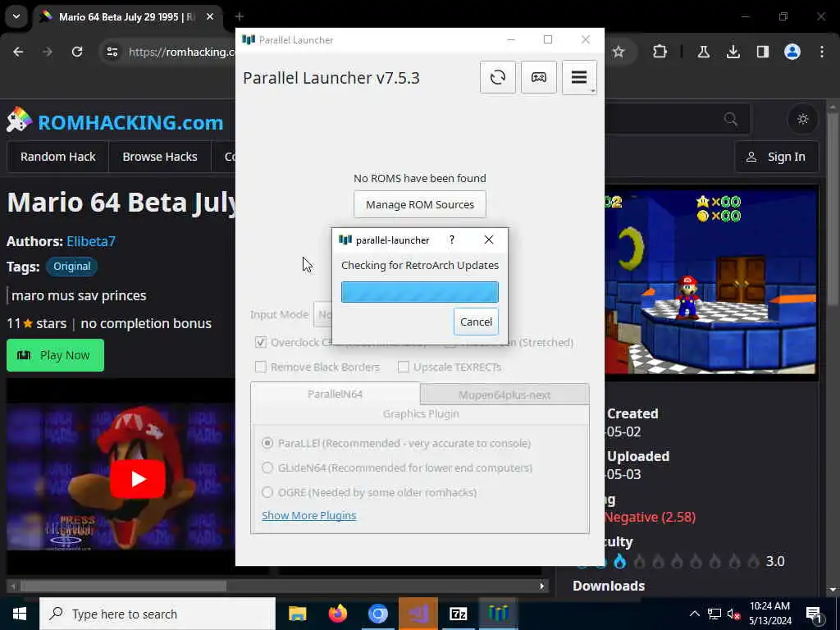Screen dimensions: 840x630
Task: Select the ParaLLEl graphics plugin radio button
Action: coord(267,443)
